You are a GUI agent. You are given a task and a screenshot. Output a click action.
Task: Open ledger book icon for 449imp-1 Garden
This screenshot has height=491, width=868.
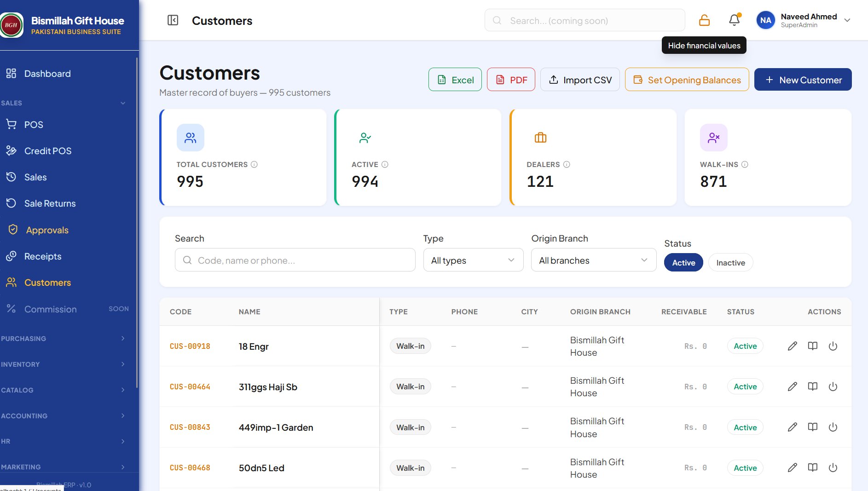point(813,427)
